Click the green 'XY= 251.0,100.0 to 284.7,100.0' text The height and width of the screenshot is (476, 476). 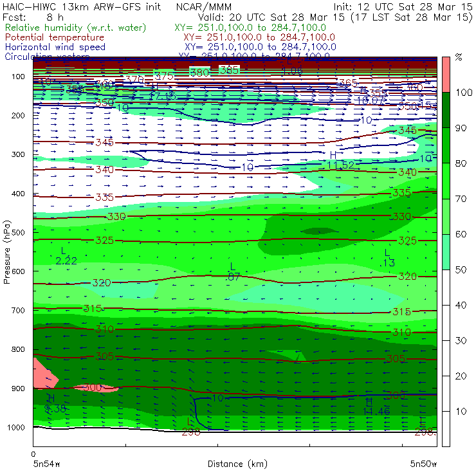point(250,28)
